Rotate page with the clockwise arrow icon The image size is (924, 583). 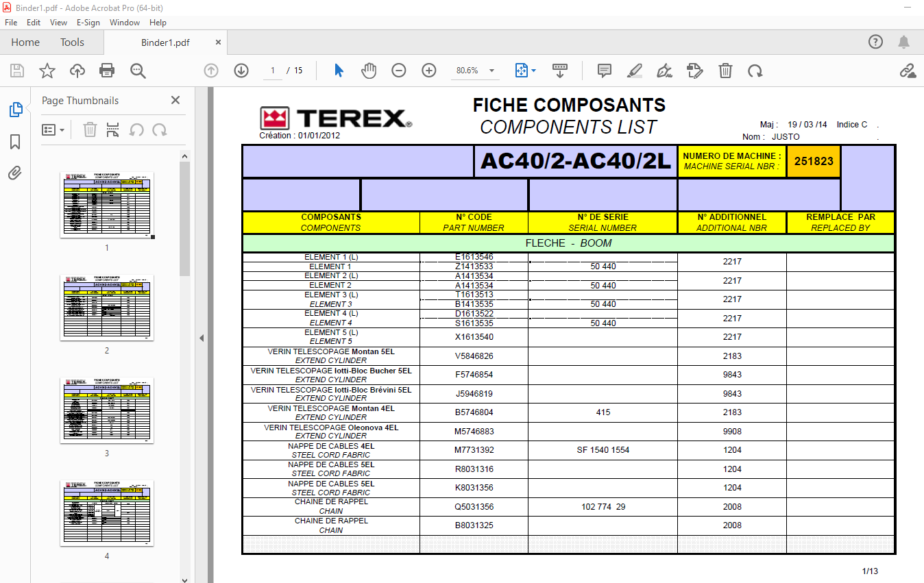pos(755,71)
